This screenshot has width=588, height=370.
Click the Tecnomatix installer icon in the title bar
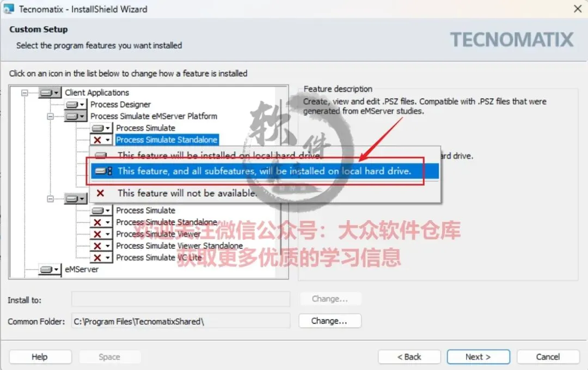pos(9,9)
